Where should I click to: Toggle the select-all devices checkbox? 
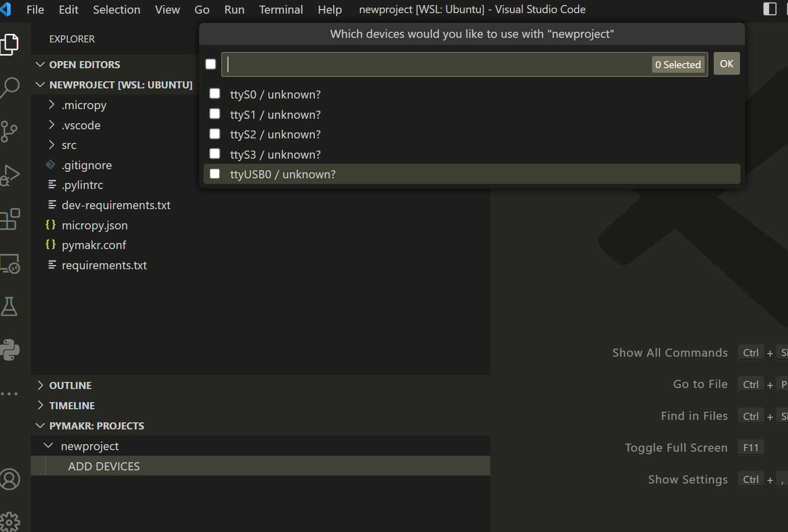pos(211,64)
